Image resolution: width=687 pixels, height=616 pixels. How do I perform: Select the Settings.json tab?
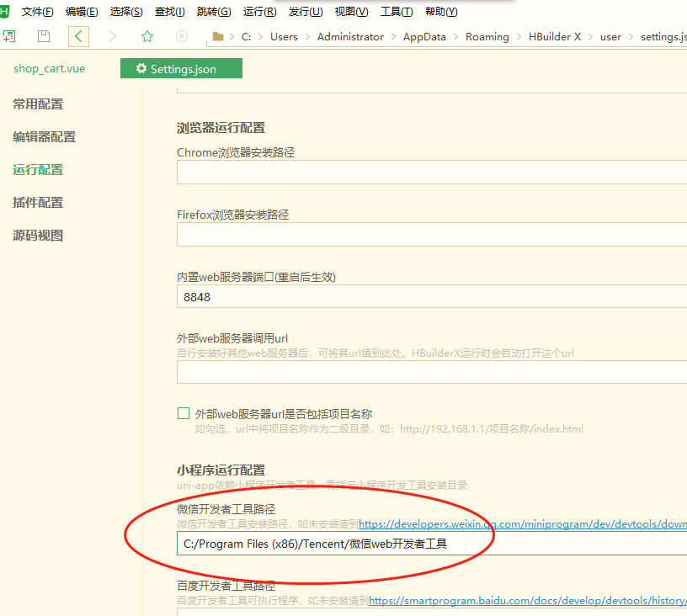[x=181, y=69]
